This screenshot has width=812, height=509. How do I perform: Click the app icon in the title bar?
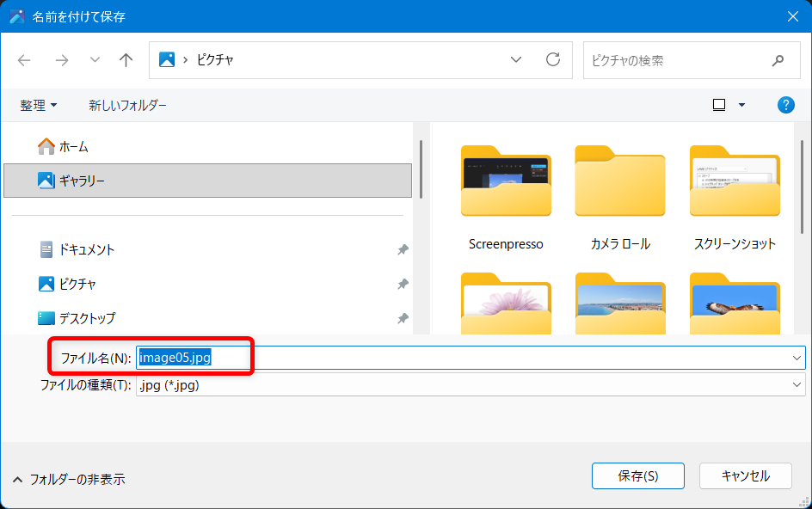point(16,16)
